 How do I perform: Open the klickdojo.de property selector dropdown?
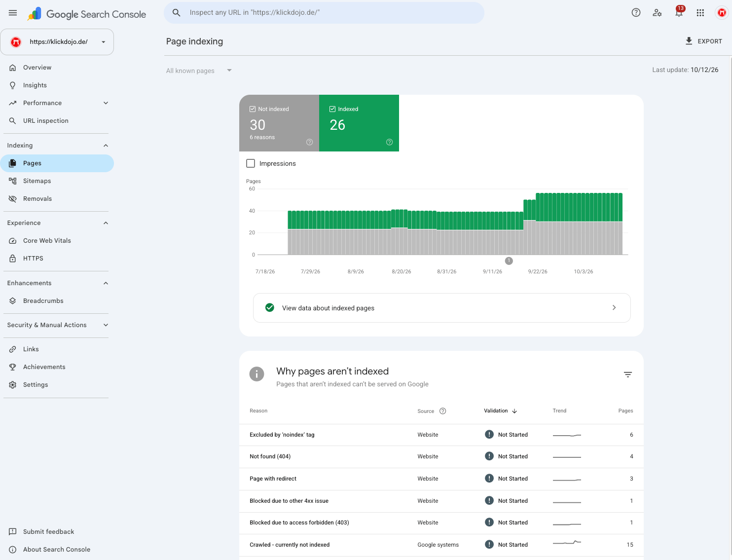tap(57, 42)
